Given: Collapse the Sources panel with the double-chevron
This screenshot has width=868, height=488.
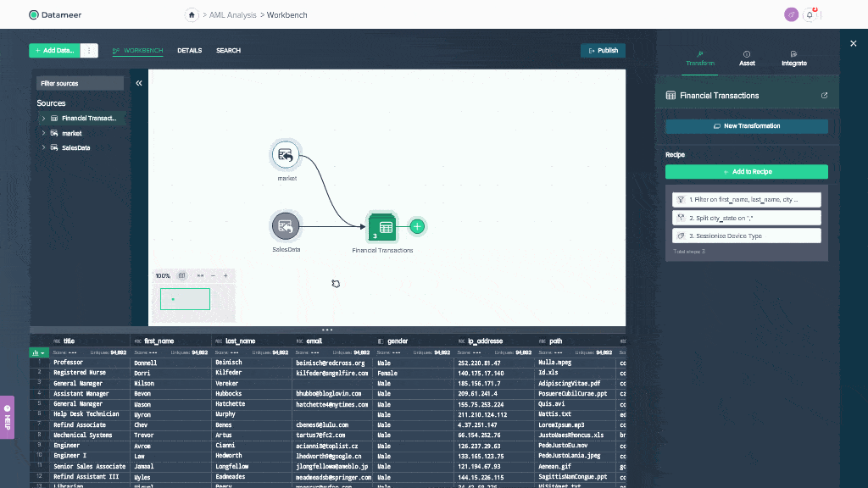Looking at the screenshot, I should [x=138, y=83].
